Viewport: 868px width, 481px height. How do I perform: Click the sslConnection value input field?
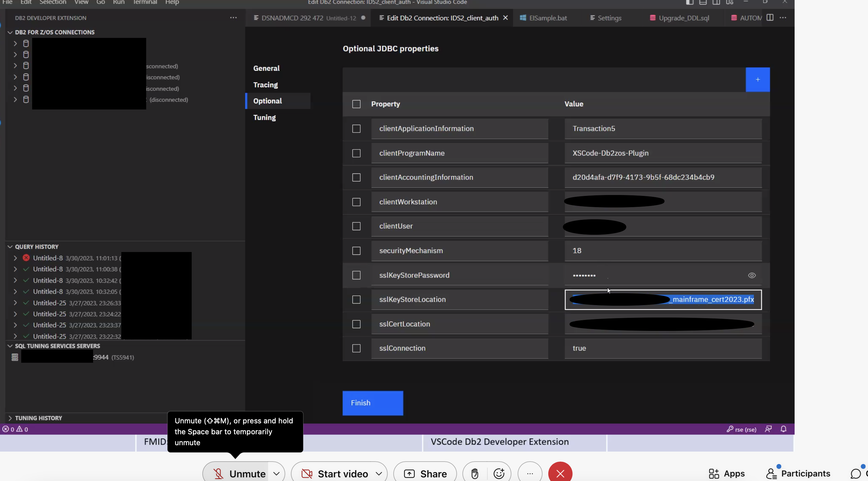[x=662, y=348]
